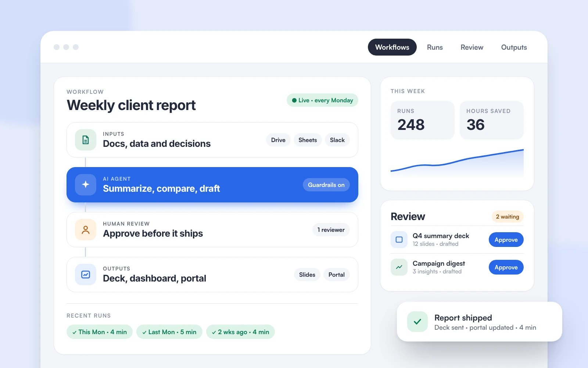Approve the Campaign digest
The width and height of the screenshot is (588, 368).
point(506,267)
